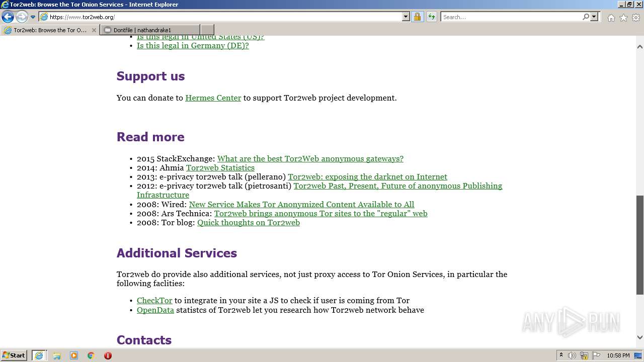Viewport: 644px width, 362px height.
Task: Open a new tab button
Action: 207,30
